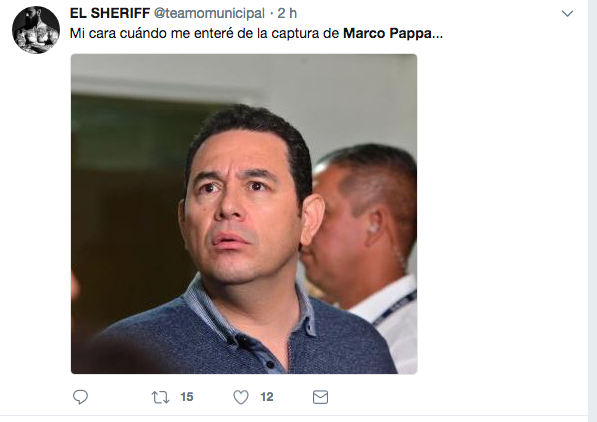The width and height of the screenshot is (597, 422).
Task: Like the tweet with the heart icon
Action: point(241,397)
